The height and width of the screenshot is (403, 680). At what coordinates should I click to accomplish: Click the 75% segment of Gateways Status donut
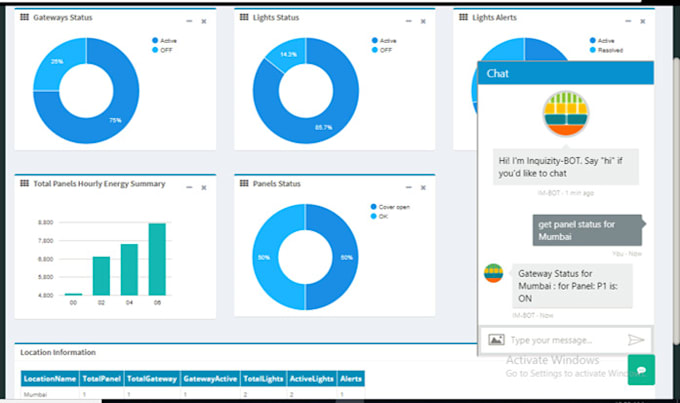coord(115,121)
